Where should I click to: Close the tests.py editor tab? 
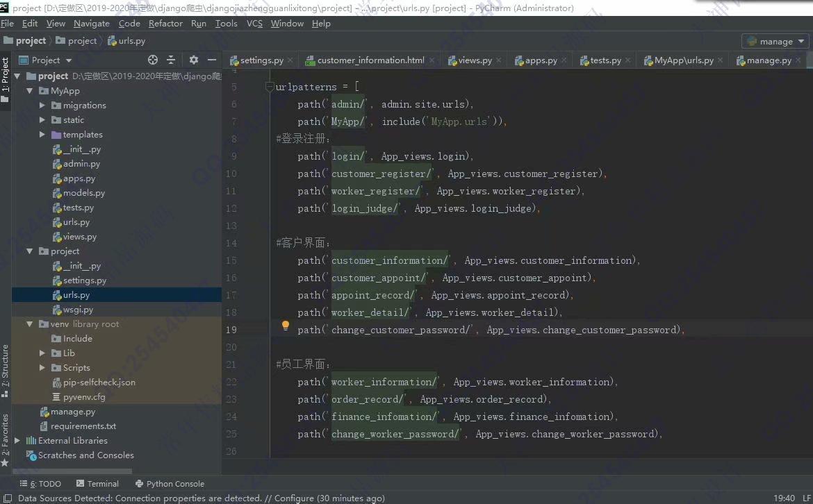627,60
